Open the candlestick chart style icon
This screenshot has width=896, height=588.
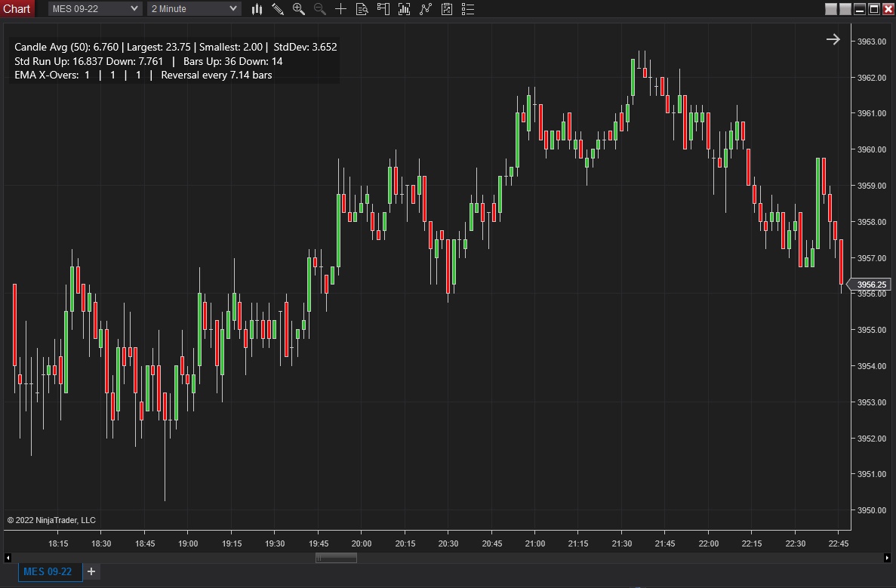tap(257, 8)
